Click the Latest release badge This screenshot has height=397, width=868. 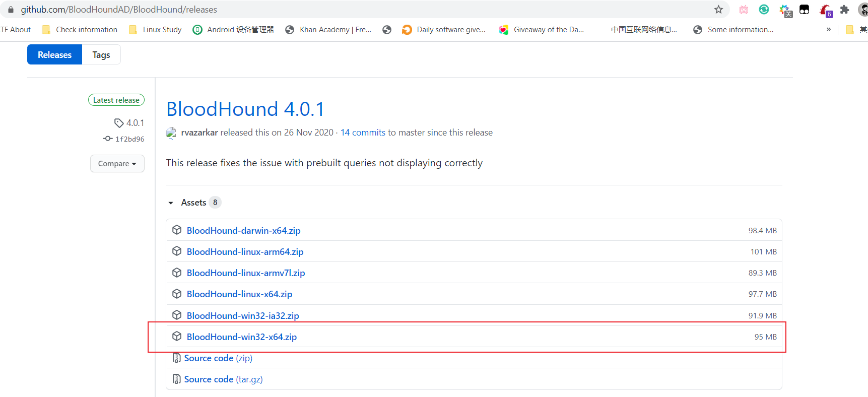116,100
